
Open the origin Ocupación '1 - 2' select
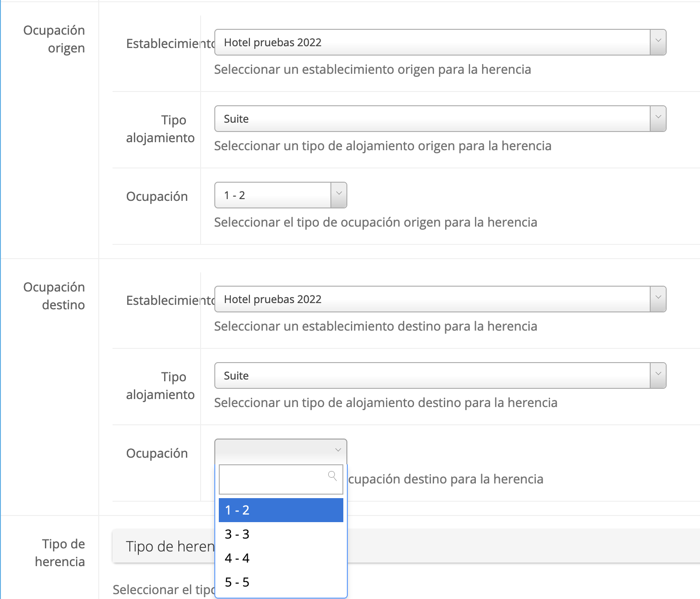pyautogui.click(x=272, y=196)
